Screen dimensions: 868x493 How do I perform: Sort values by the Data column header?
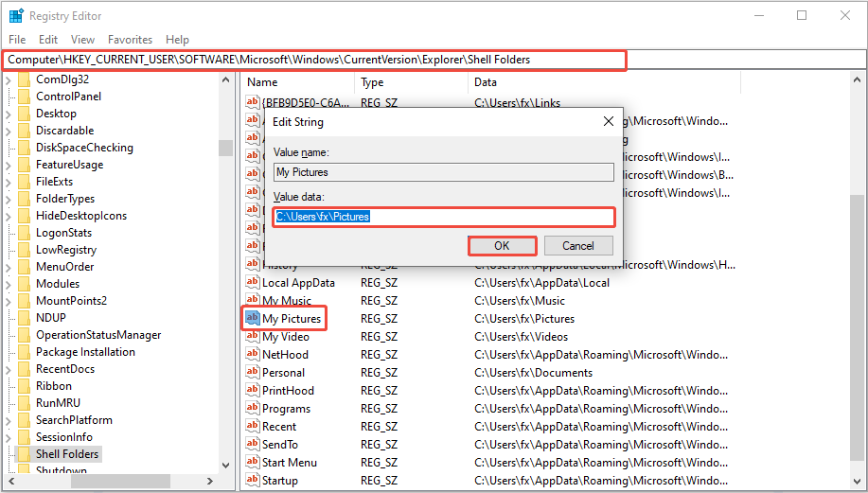605,82
